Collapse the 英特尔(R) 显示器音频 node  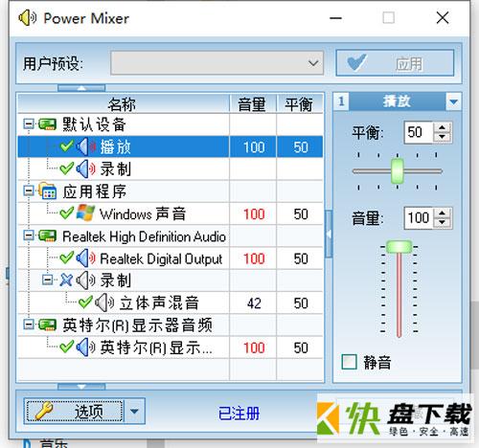click(29, 325)
